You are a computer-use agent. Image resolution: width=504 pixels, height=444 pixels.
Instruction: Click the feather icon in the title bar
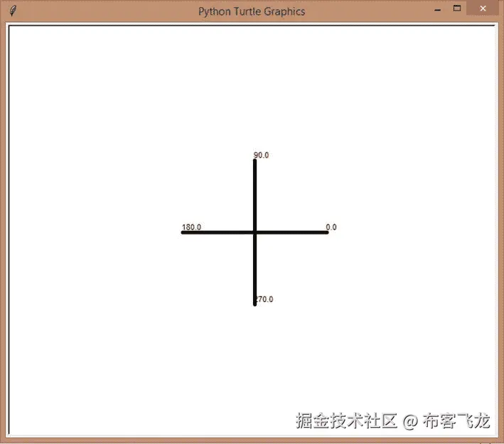pos(13,11)
